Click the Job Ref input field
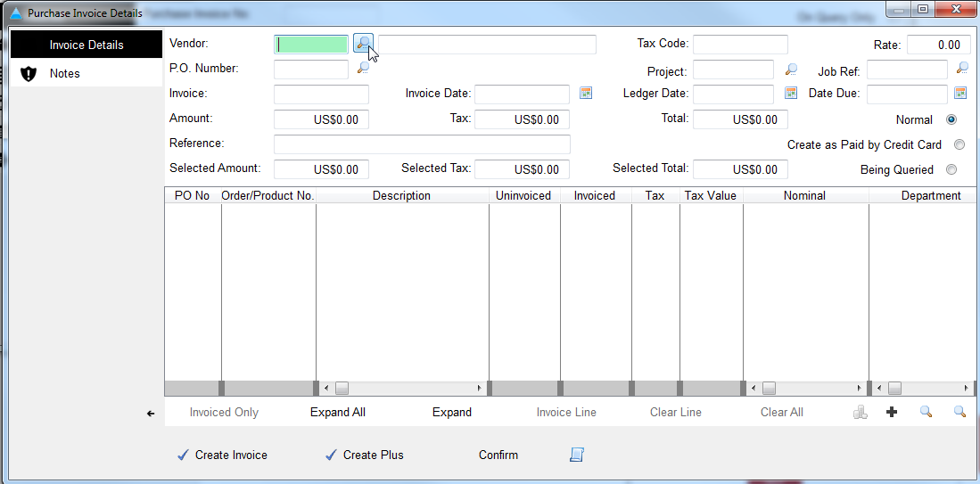Image resolution: width=980 pixels, height=484 pixels. click(x=907, y=70)
